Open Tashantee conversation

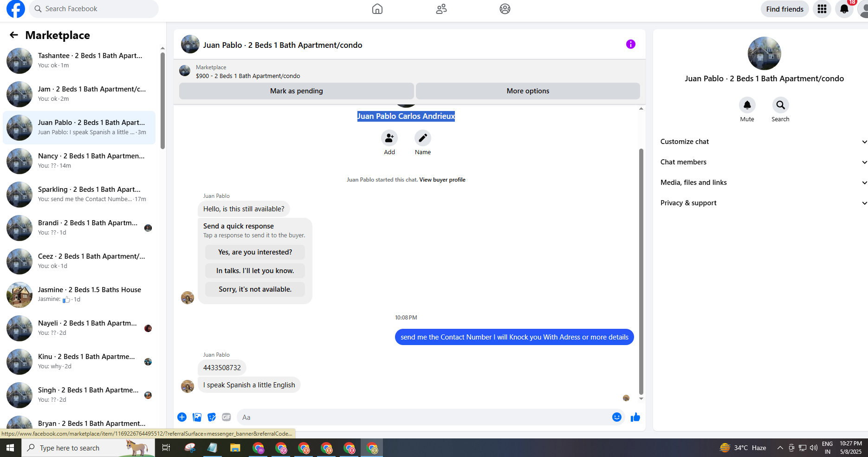[x=79, y=61]
